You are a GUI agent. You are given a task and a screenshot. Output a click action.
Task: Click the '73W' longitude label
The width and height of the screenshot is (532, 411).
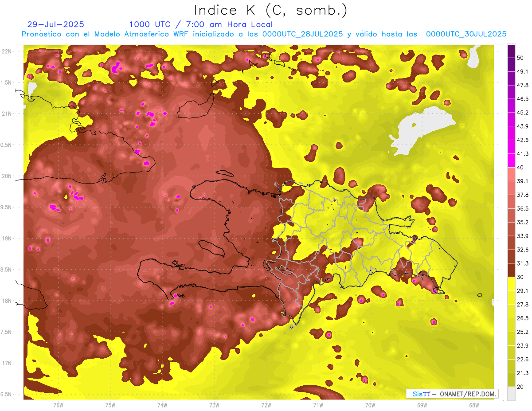[x=214, y=405]
